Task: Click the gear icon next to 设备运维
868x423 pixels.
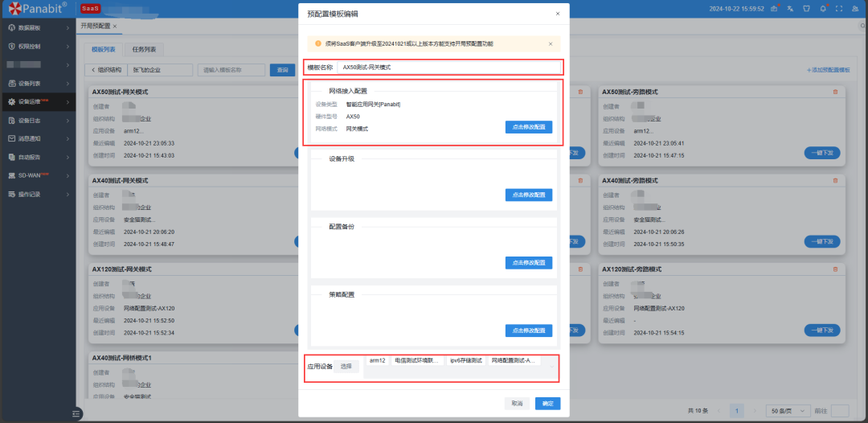Action: [11, 102]
